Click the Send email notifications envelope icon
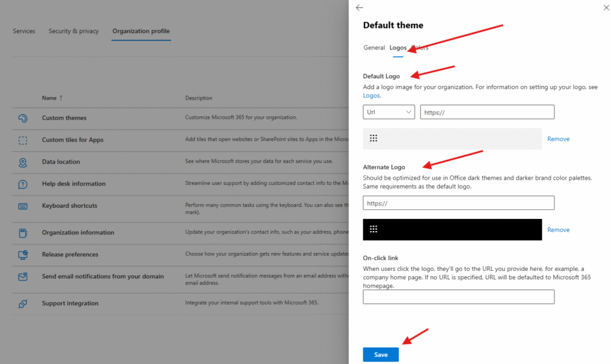Screen dimensions: 611x364 click(23, 277)
